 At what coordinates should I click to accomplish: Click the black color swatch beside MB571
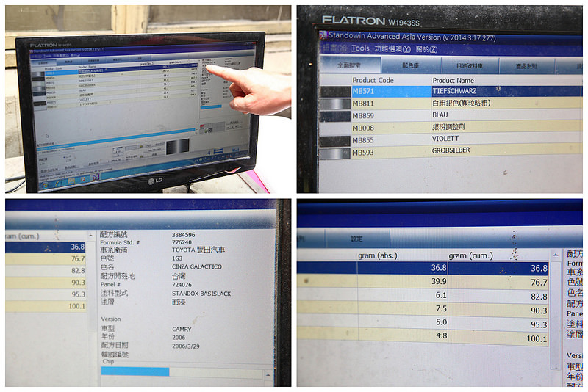(335, 92)
